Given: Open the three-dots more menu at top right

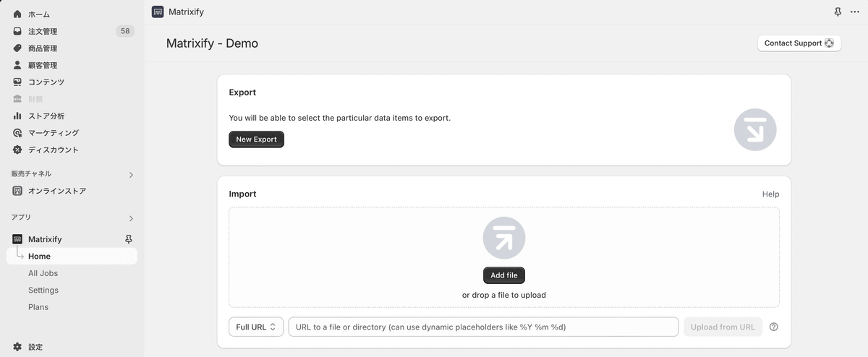Looking at the screenshot, I should click(x=854, y=12).
